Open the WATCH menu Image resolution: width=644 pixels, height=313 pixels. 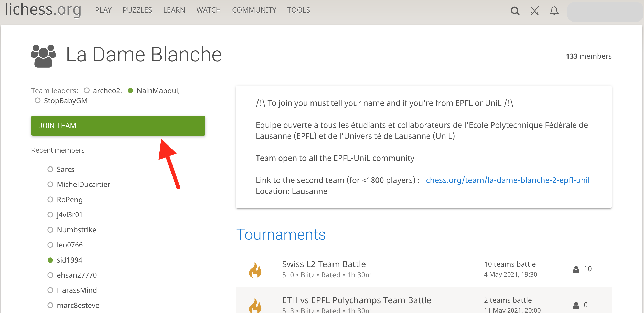[209, 10]
